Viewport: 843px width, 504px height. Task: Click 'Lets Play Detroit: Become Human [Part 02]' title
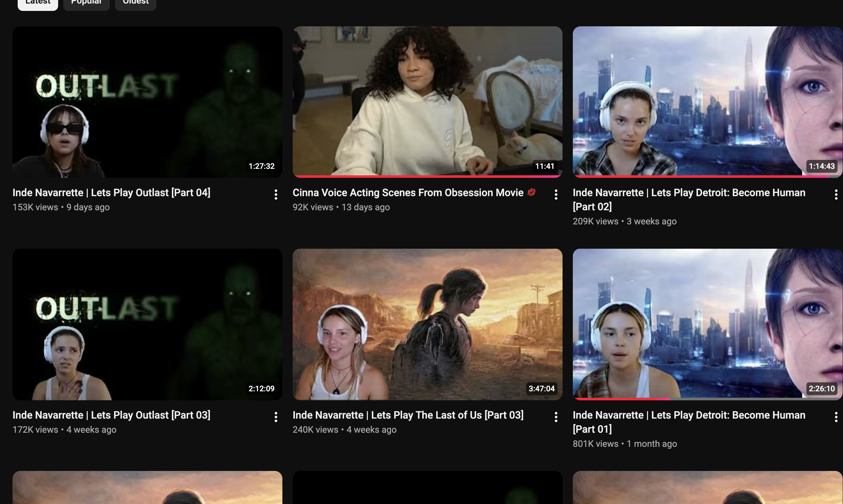pos(689,199)
